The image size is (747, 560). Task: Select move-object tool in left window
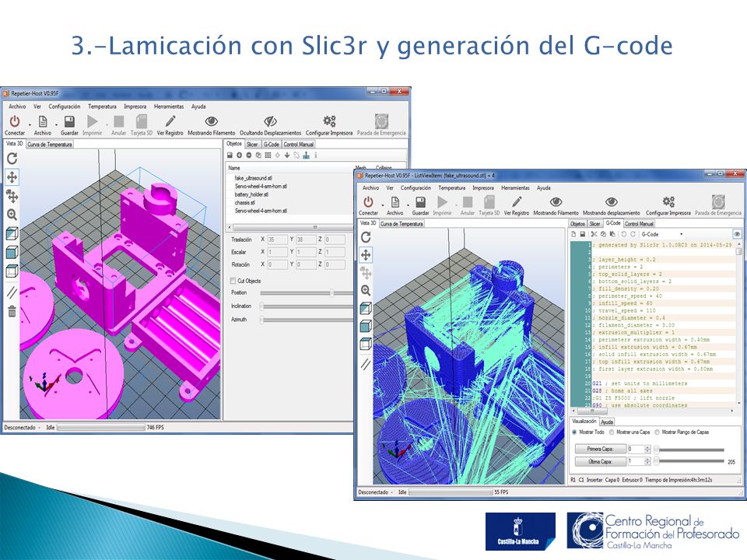[12, 196]
